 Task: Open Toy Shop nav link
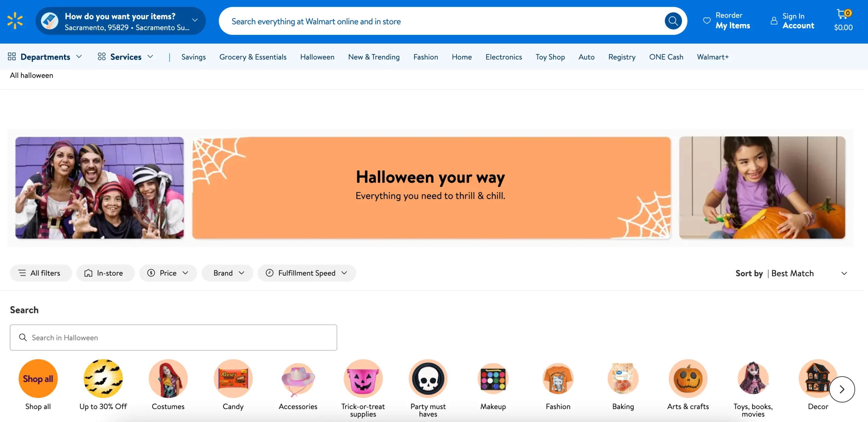(550, 57)
